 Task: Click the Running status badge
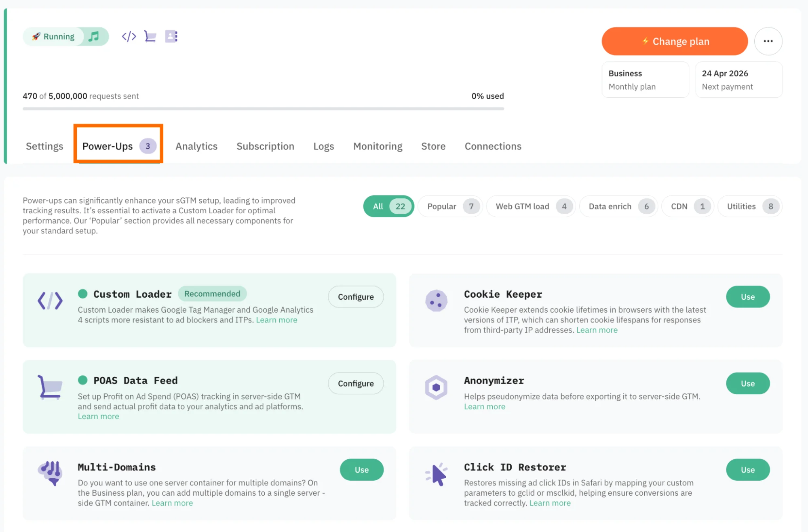point(54,36)
